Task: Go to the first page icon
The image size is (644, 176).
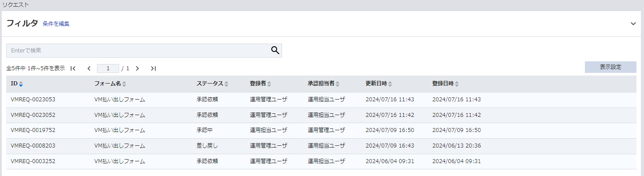Action: (73, 68)
